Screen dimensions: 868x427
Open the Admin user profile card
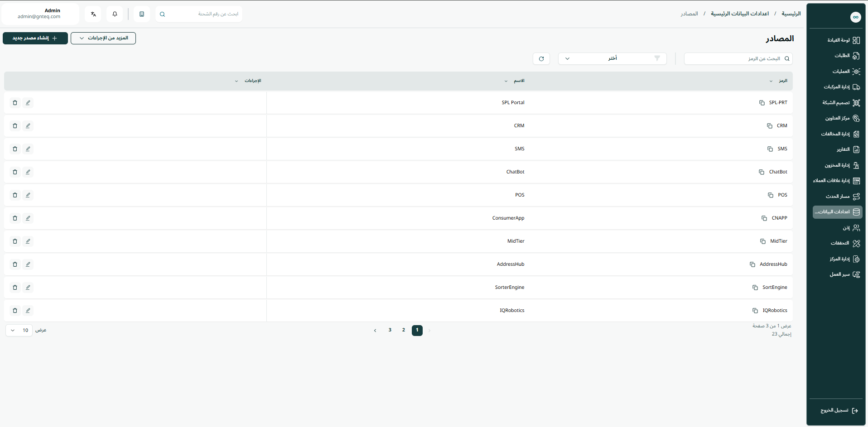(40, 14)
